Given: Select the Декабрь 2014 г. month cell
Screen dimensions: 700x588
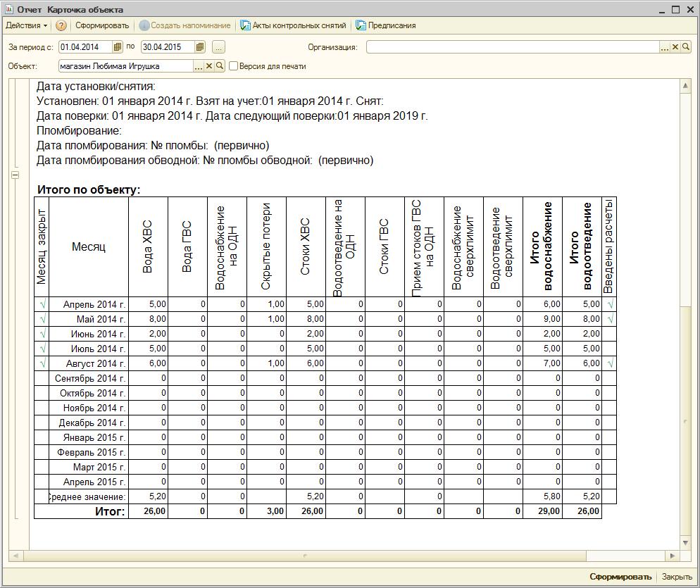Looking at the screenshot, I should pos(89,423).
